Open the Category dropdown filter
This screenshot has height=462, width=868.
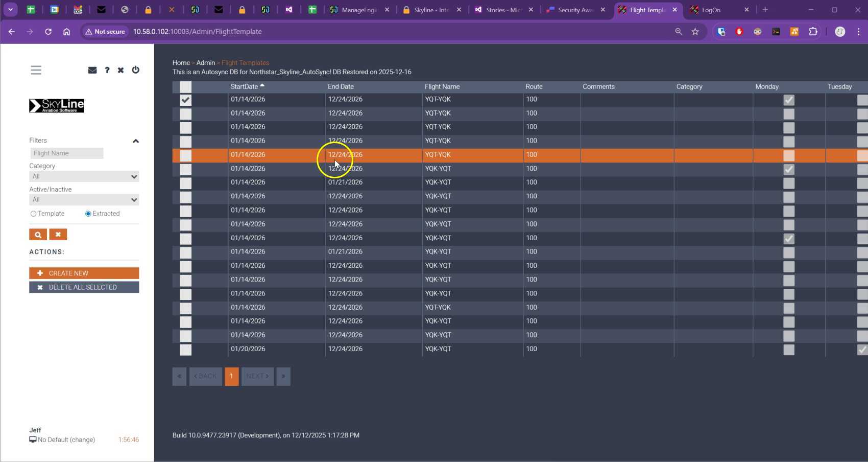(x=84, y=177)
